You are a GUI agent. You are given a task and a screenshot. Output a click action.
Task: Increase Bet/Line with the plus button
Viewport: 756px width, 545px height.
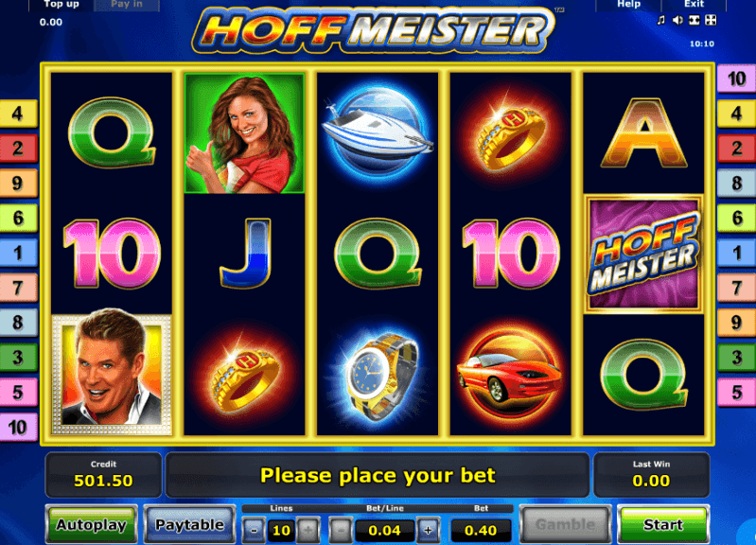pos(428,531)
